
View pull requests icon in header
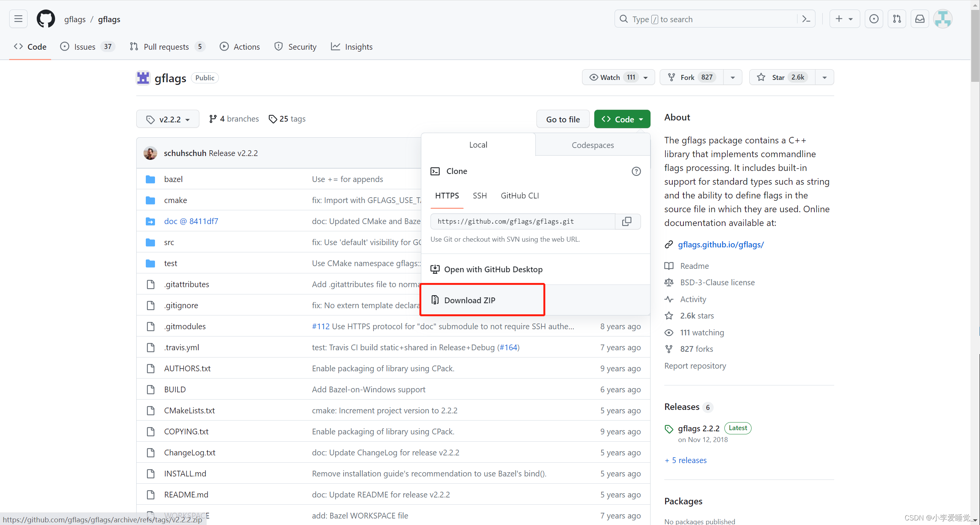click(x=897, y=19)
